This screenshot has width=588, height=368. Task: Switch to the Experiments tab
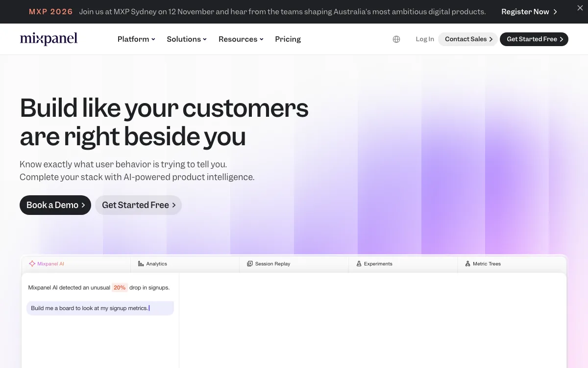(x=403, y=263)
